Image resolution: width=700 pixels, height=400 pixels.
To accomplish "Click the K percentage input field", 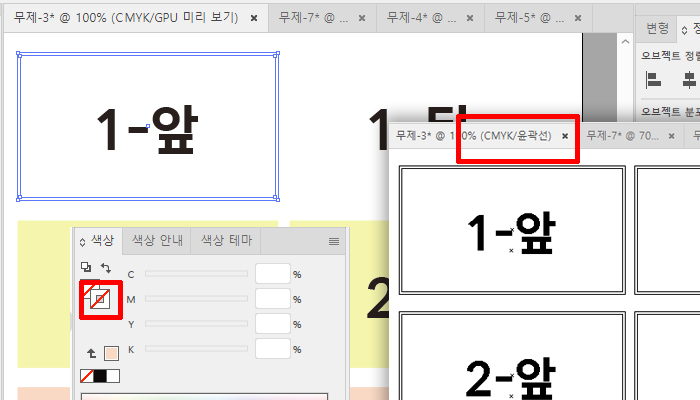I will point(273,349).
